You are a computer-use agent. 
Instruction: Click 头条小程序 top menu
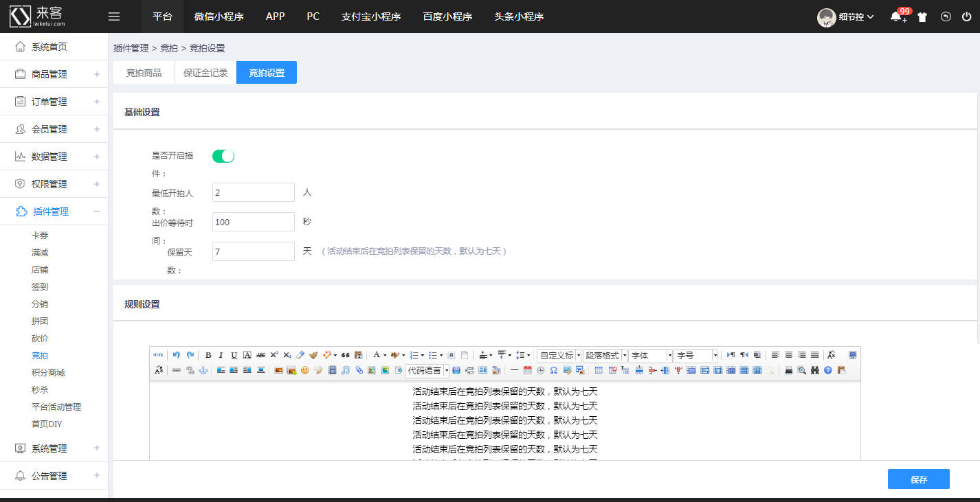[519, 16]
